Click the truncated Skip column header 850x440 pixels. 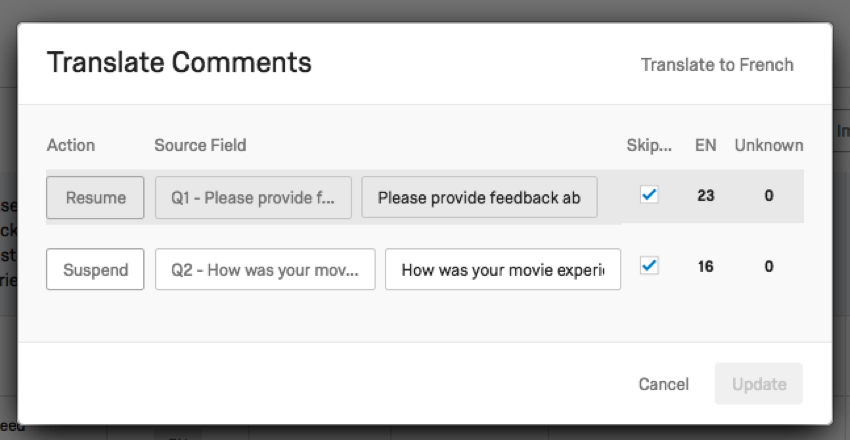[649, 145]
